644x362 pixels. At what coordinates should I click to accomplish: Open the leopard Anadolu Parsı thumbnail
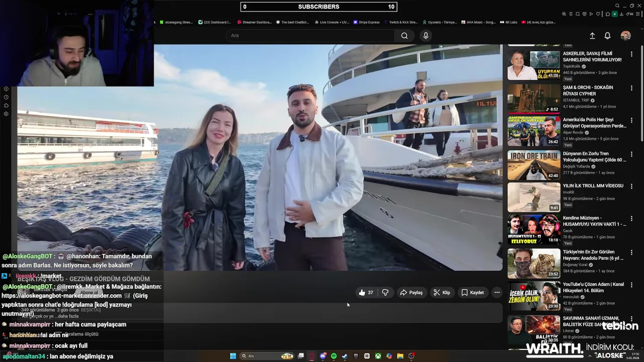tap(533, 263)
